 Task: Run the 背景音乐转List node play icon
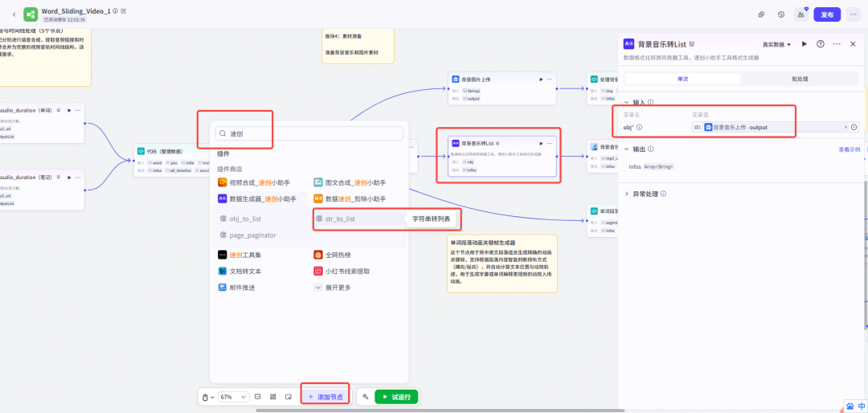tap(541, 143)
